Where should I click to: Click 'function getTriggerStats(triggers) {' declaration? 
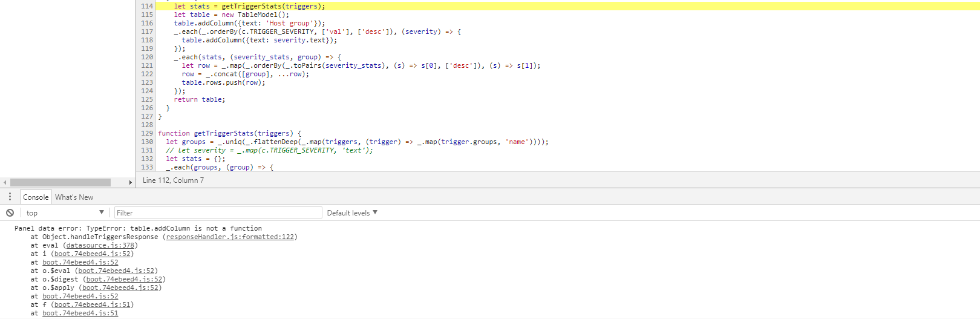pos(230,133)
